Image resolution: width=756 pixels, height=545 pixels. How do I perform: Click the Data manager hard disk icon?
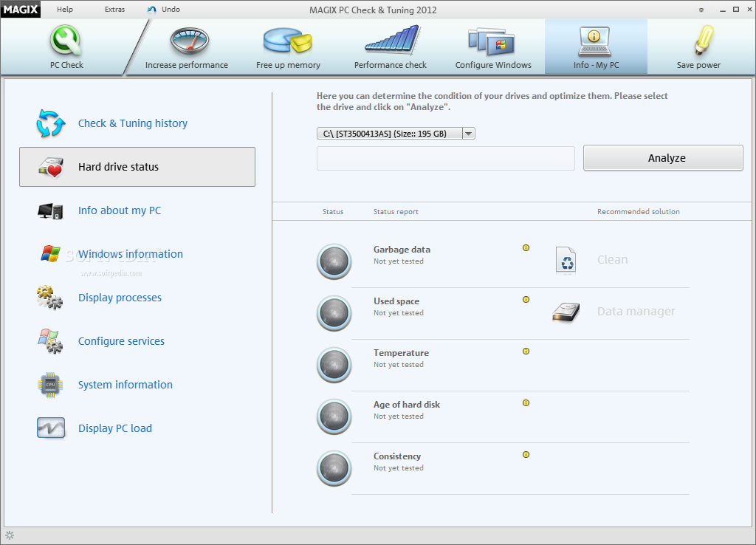pyautogui.click(x=566, y=312)
